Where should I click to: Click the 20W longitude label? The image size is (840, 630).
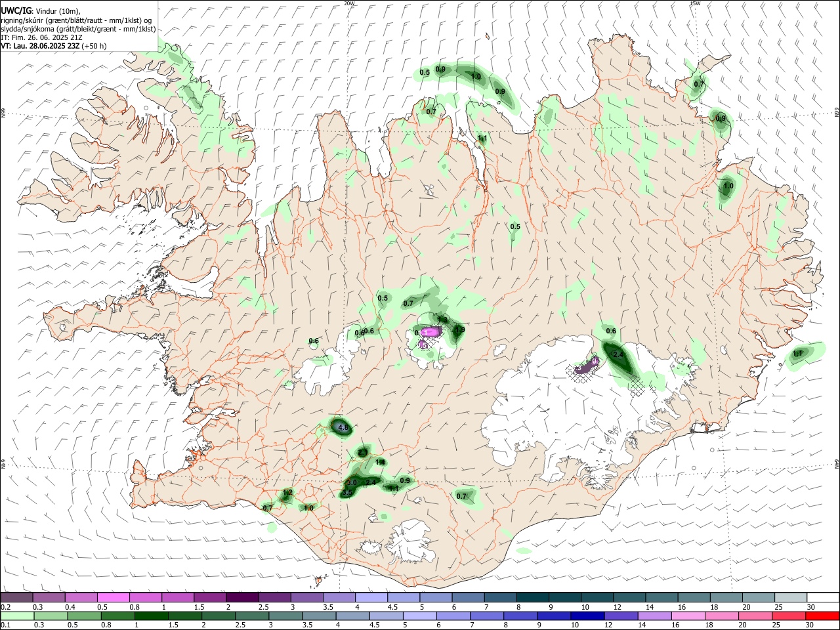350,3
